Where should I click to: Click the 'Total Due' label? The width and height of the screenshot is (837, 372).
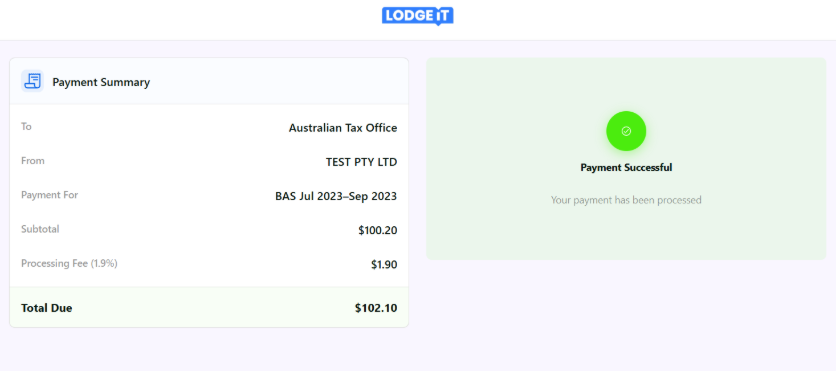[46, 308]
